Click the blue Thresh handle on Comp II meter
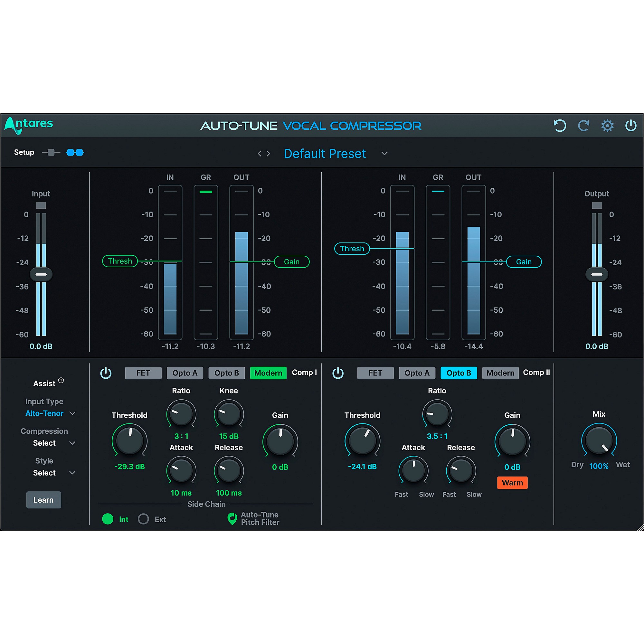This screenshot has height=644, width=644. pos(352,249)
